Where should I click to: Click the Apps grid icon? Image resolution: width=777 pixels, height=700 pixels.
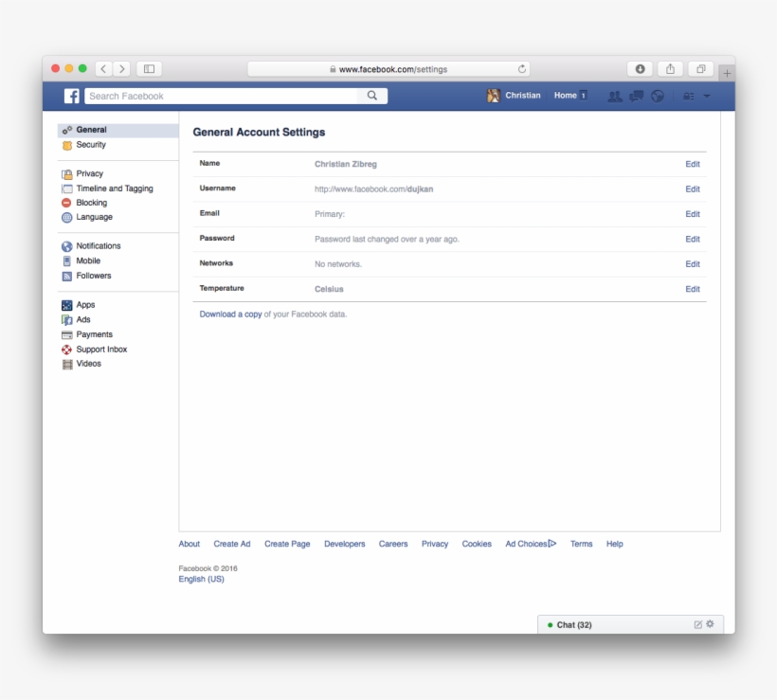(67, 305)
